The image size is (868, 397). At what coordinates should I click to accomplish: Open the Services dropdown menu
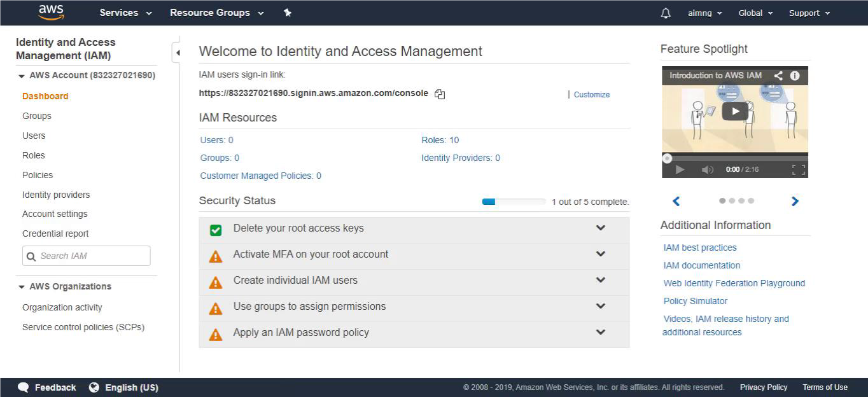tap(126, 13)
